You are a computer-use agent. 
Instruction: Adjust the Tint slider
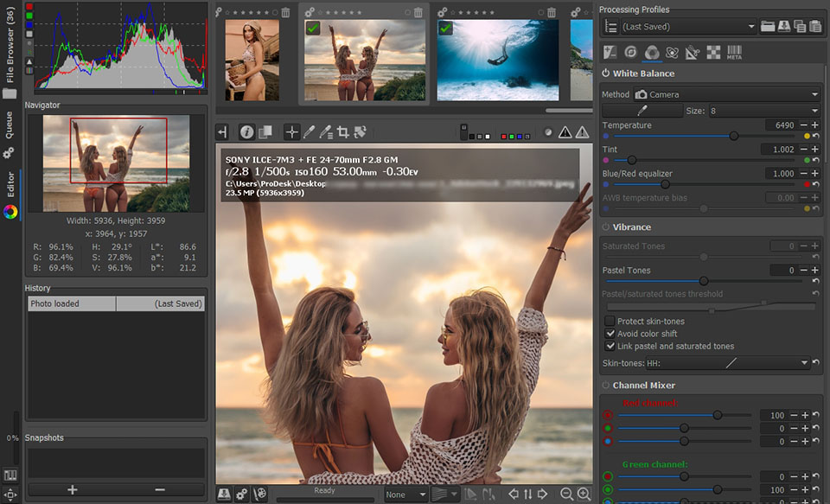pyautogui.click(x=704, y=160)
